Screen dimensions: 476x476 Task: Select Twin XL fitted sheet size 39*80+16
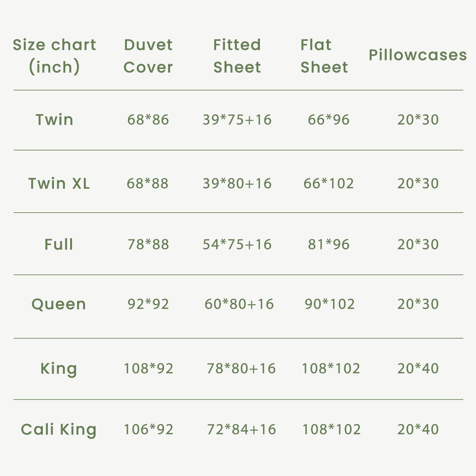coord(237,183)
